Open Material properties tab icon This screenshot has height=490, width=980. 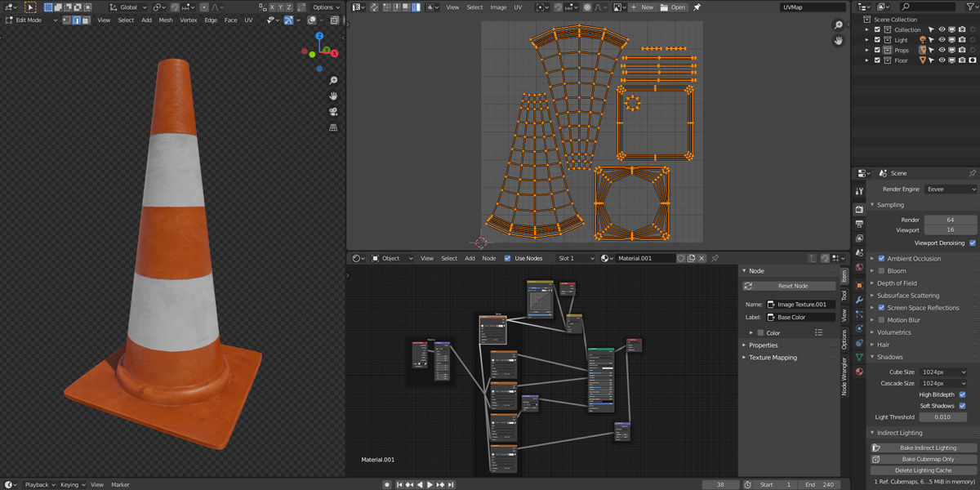click(x=859, y=372)
